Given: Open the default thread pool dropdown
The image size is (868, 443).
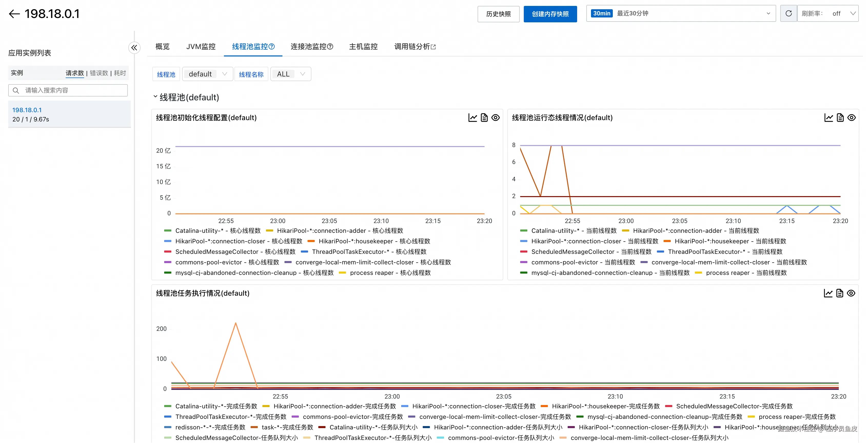Looking at the screenshot, I should [208, 74].
